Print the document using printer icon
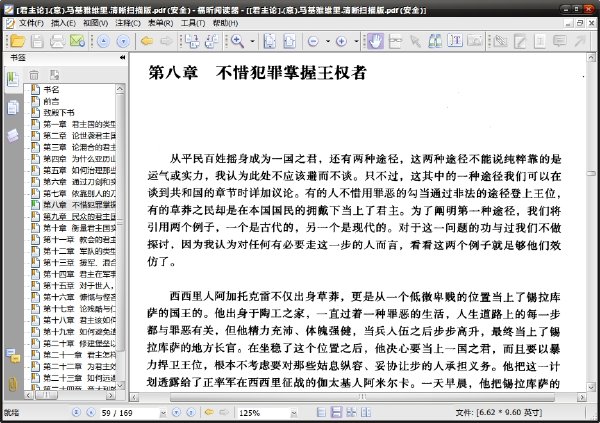600x423 pixels. point(57,41)
